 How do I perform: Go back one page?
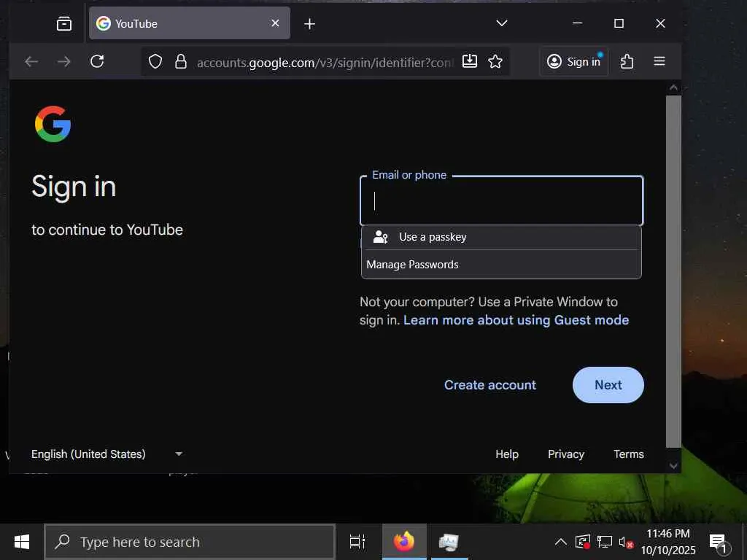tap(31, 61)
